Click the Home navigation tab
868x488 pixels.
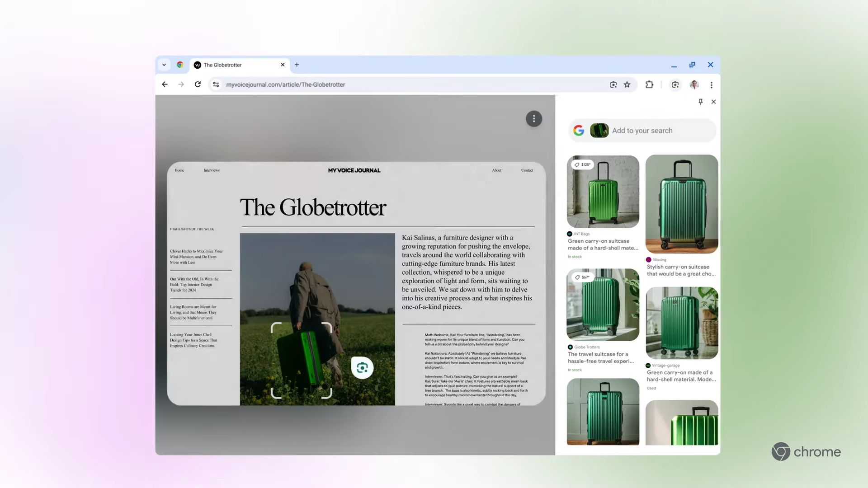(x=179, y=170)
